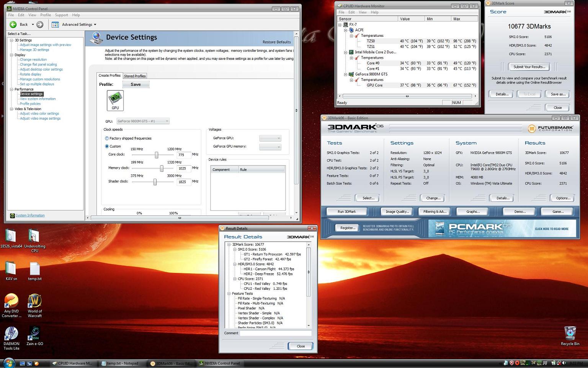Open the Profile menu in NVIDIA Control Panel
Viewport: 588px width, 368px height.
pos(46,15)
